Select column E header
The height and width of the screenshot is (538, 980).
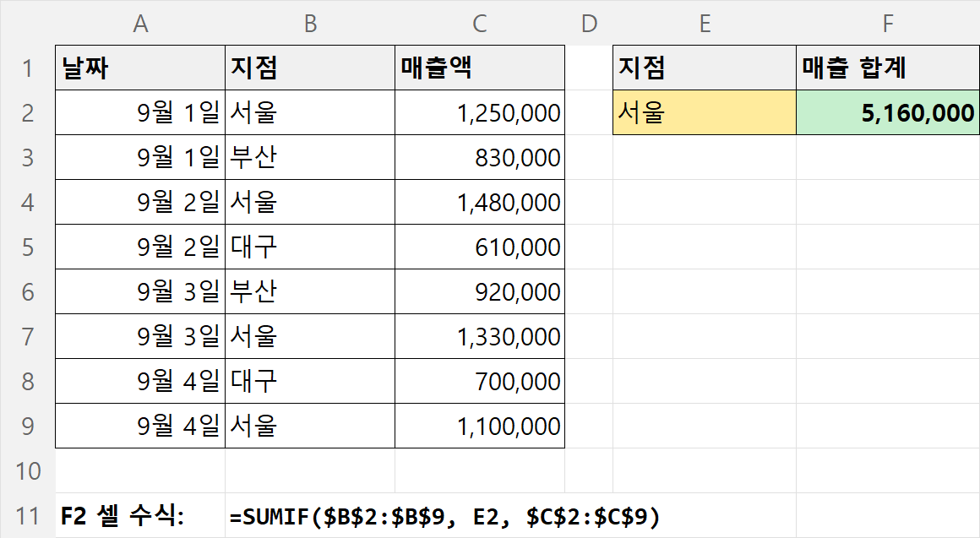click(705, 23)
